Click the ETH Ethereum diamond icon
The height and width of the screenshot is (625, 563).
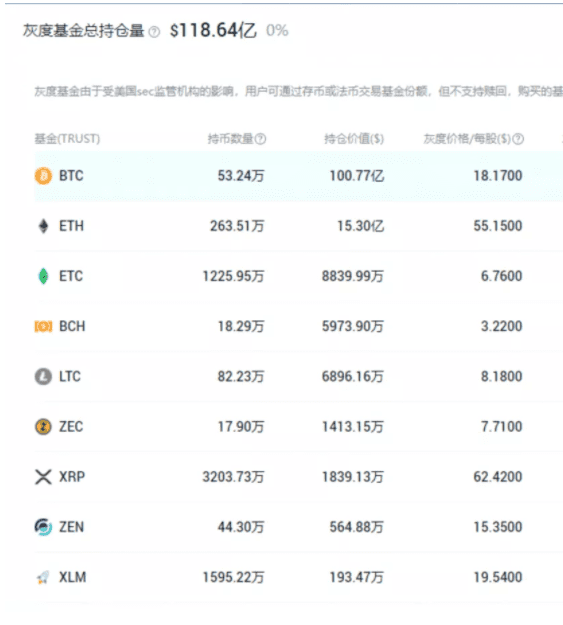coord(43,226)
